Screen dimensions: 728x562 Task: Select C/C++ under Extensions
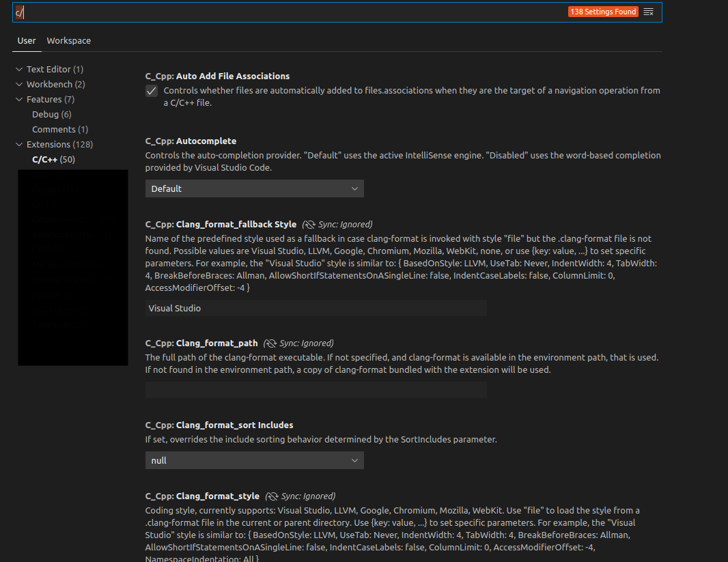pos(52,159)
